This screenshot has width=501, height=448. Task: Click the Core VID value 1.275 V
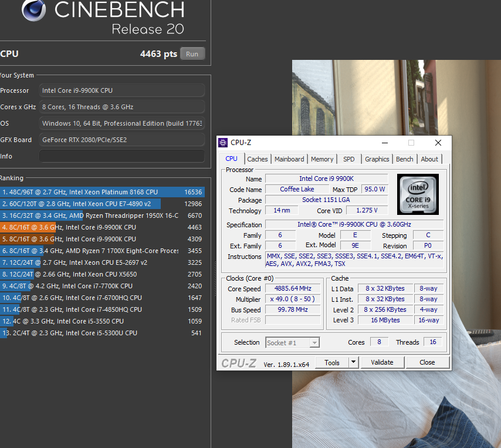point(367,210)
